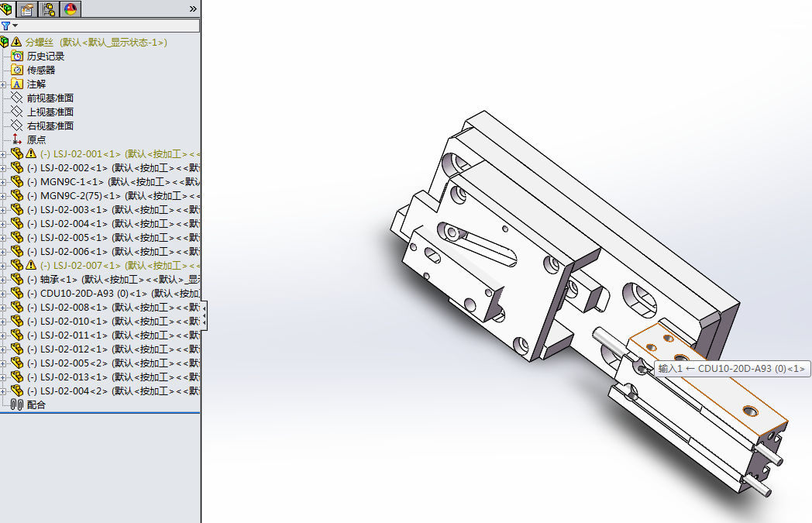Expand the LSJ-02-007<1> component
The height and width of the screenshot is (523, 812).
[x=3, y=267]
